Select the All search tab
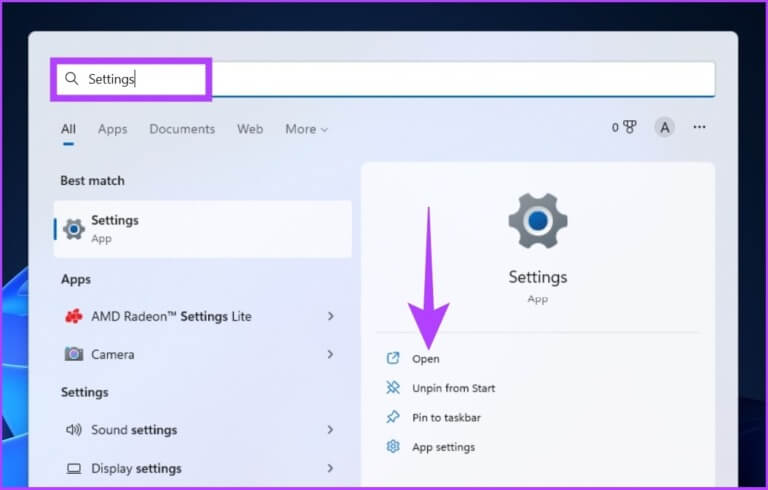Screen dimensions: 768x490 [x=68, y=129]
